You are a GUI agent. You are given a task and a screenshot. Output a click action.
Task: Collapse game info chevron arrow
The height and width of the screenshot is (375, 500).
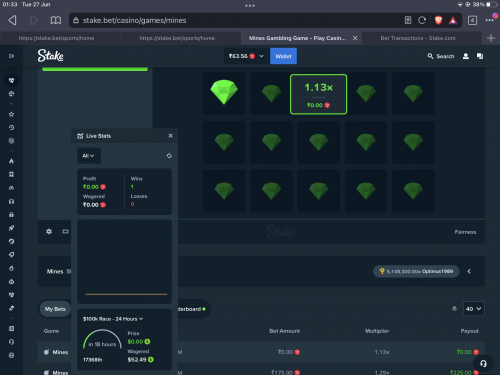pyautogui.click(x=469, y=271)
